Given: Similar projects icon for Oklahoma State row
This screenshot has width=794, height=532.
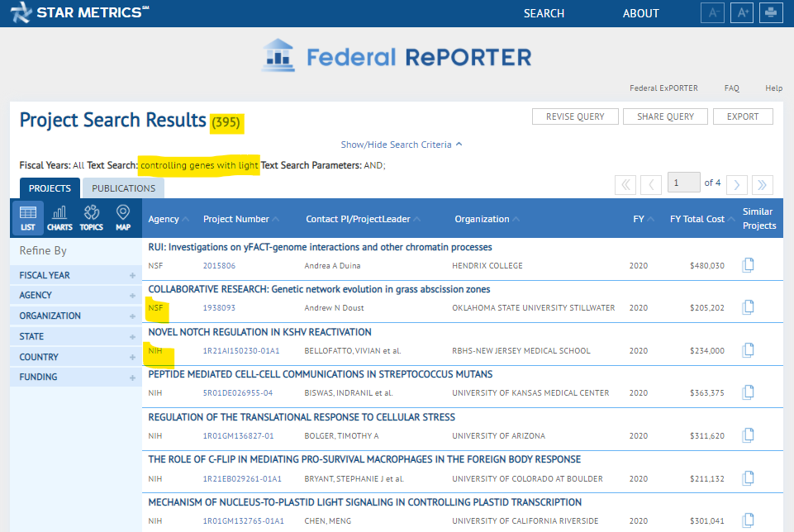Looking at the screenshot, I should click(x=748, y=306).
